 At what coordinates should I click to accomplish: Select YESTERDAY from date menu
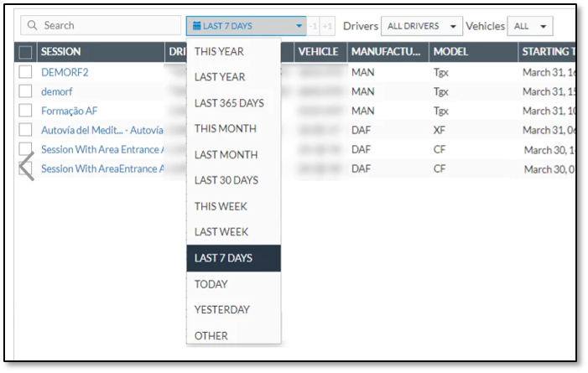tap(234, 309)
